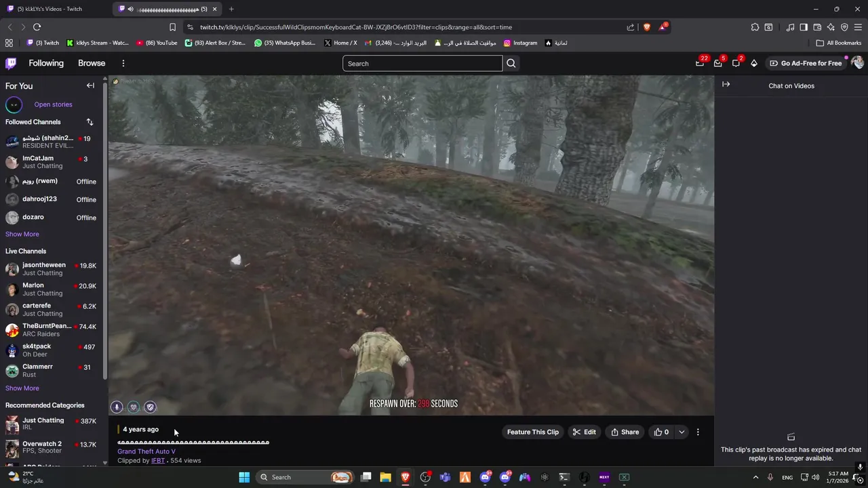Click the Share clip button

coord(625,432)
